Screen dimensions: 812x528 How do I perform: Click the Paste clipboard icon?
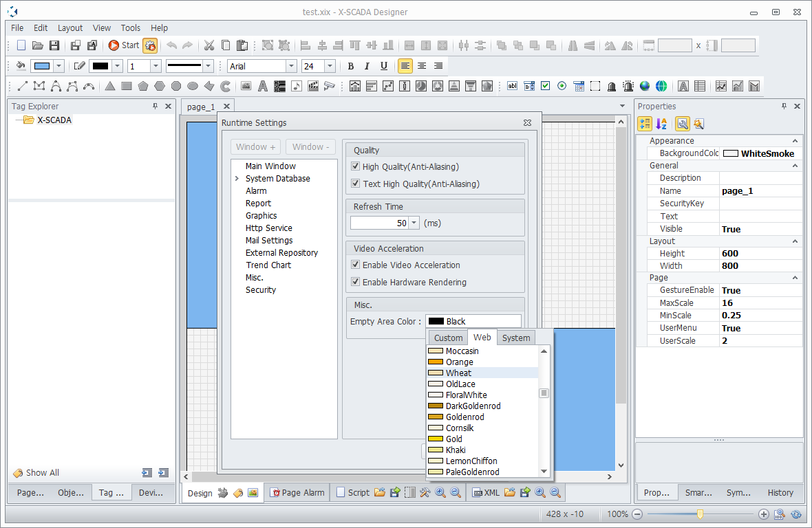(242, 45)
